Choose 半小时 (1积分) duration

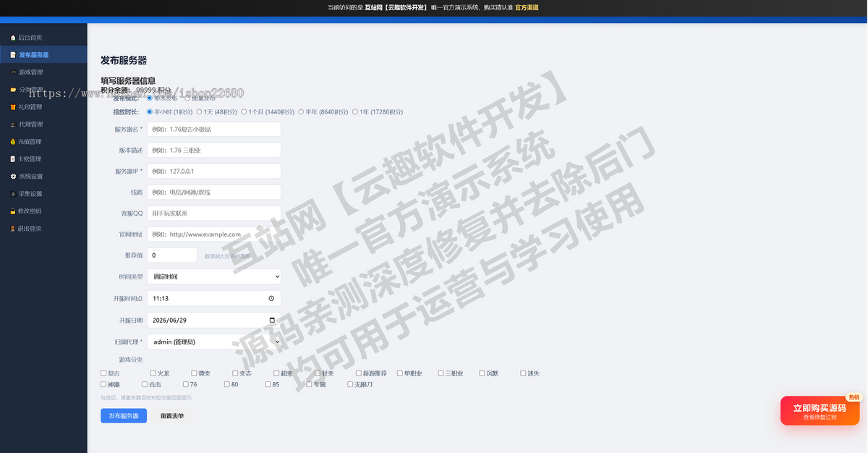pyautogui.click(x=150, y=112)
